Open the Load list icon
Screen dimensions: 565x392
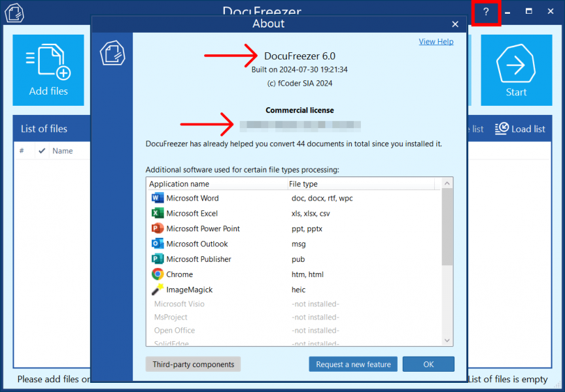coord(501,129)
